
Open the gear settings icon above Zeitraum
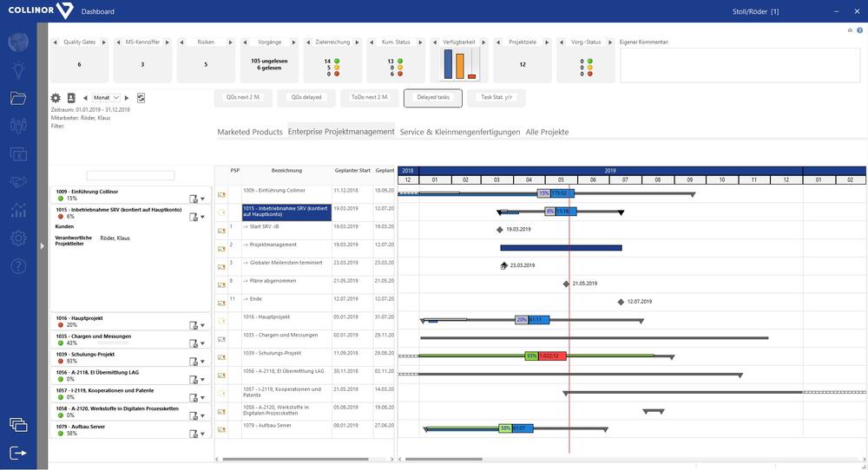pyautogui.click(x=56, y=98)
